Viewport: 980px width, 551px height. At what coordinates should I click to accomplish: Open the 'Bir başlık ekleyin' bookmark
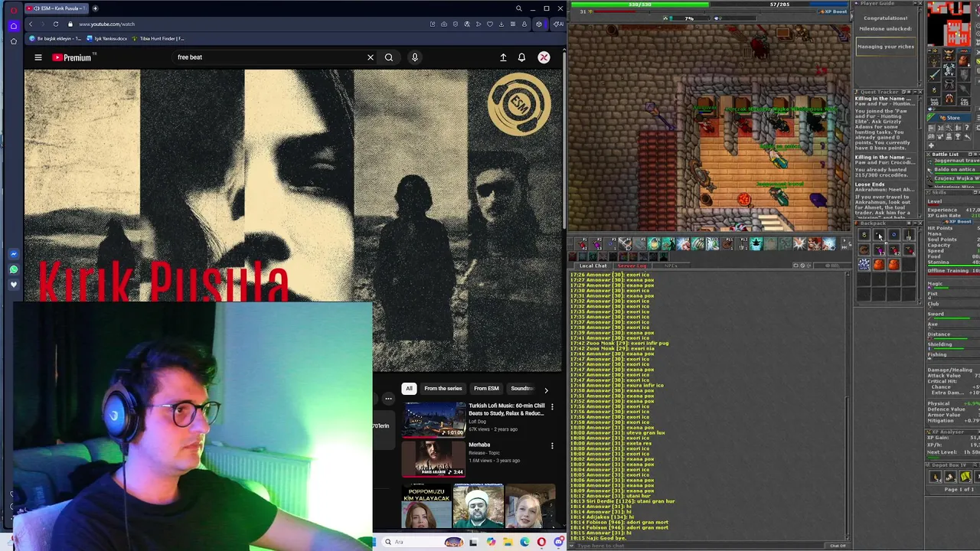[x=55, y=38]
